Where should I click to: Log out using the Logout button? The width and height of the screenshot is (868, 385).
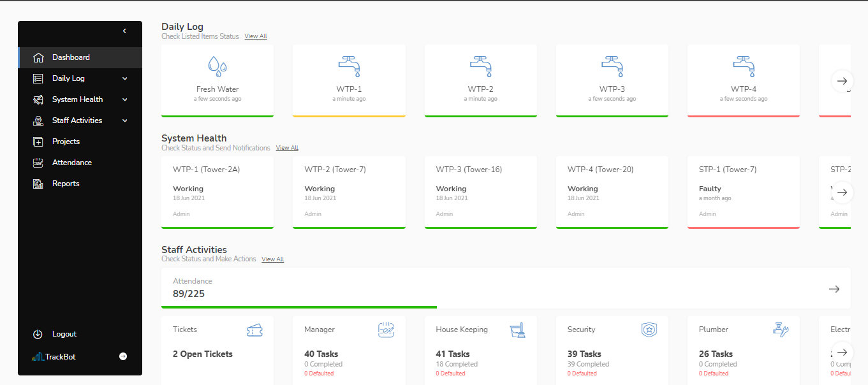pyautogui.click(x=64, y=334)
